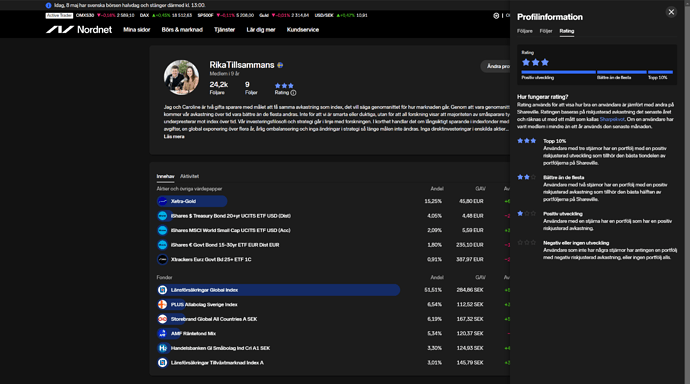Open Xetra-Gold holding
The height and width of the screenshot is (384, 690).
click(x=184, y=201)
